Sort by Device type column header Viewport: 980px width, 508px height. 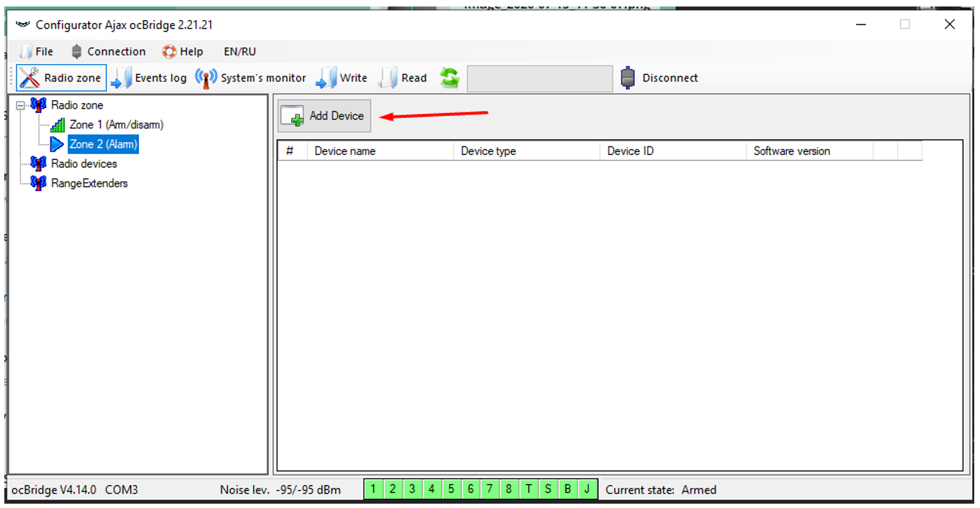click(x=527, y=151)
